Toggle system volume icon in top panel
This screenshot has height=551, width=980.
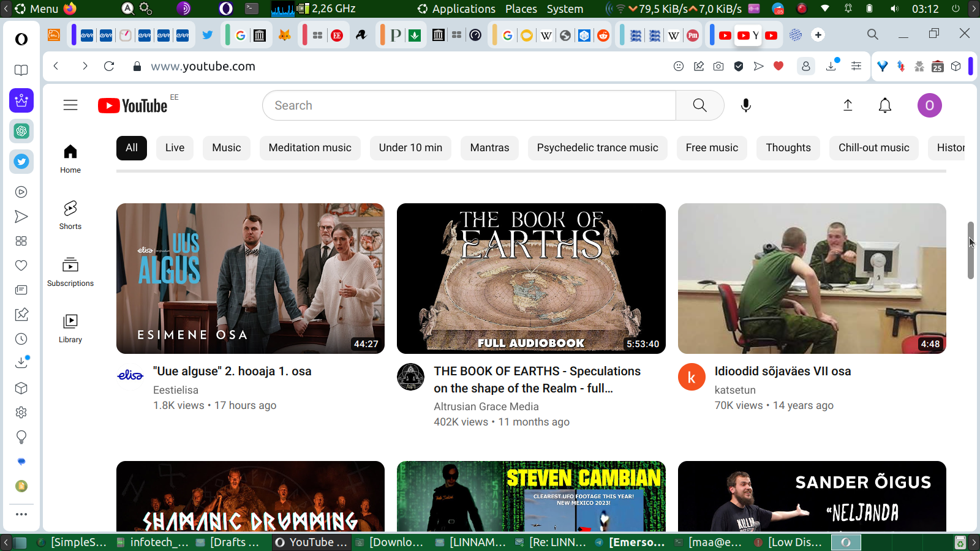pos(895,9)
